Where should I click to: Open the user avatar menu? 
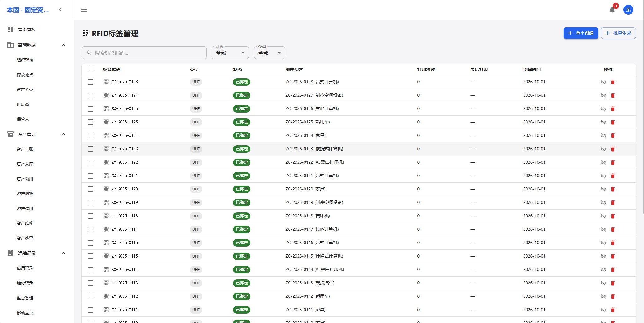[628, 10]
